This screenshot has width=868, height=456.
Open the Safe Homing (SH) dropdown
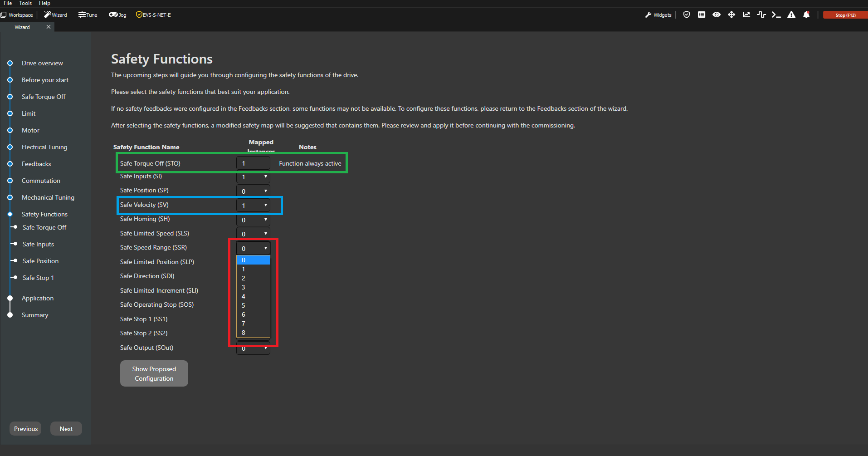click(x=253, y=220)
